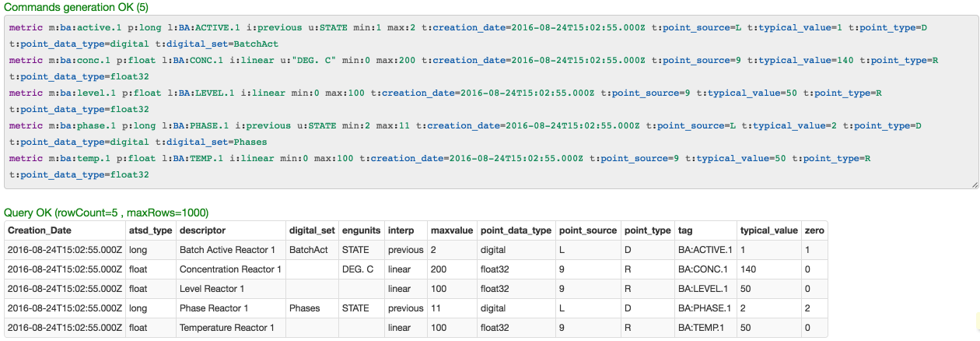This screenshot has width=980, height=341.
Task: Click the digital_set column header
Action: tap(311, 230)
